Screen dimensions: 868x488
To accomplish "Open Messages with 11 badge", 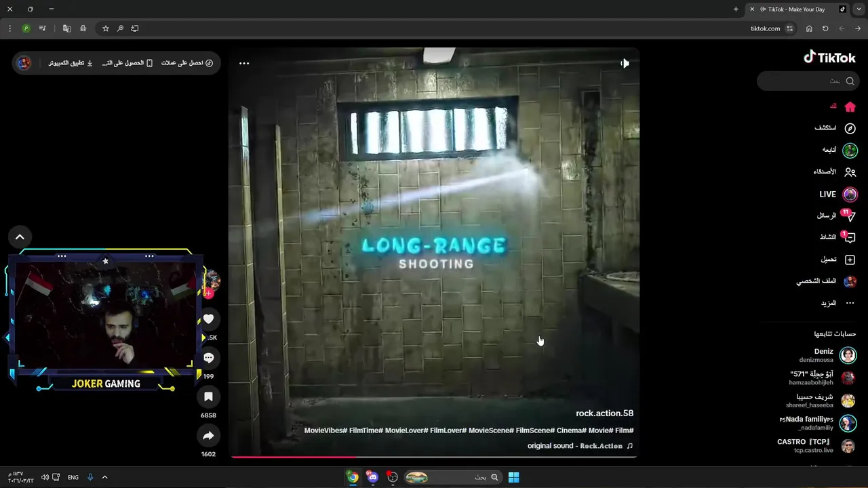I will 836,216.
